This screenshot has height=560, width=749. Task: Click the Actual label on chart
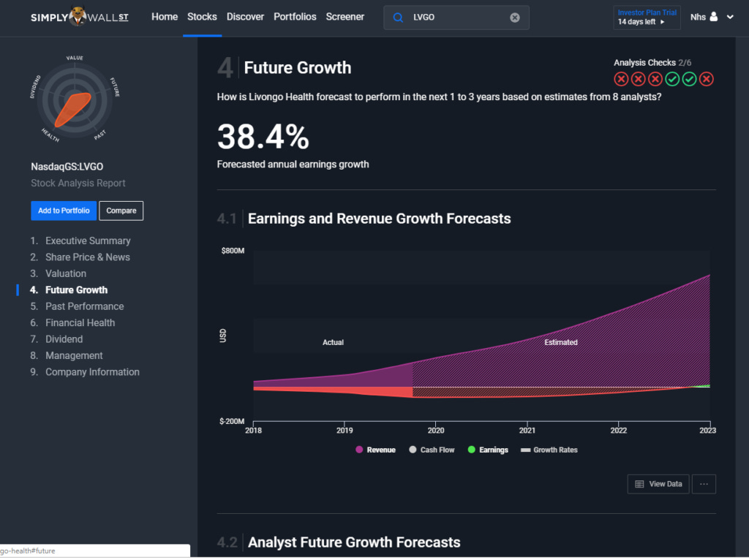tap(333, 342)
